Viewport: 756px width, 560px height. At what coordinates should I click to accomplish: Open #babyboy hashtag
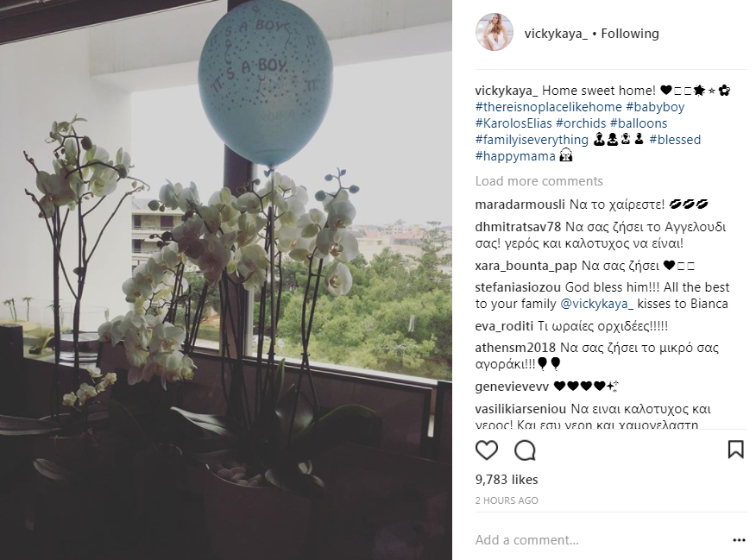click(x=655, y=107)
